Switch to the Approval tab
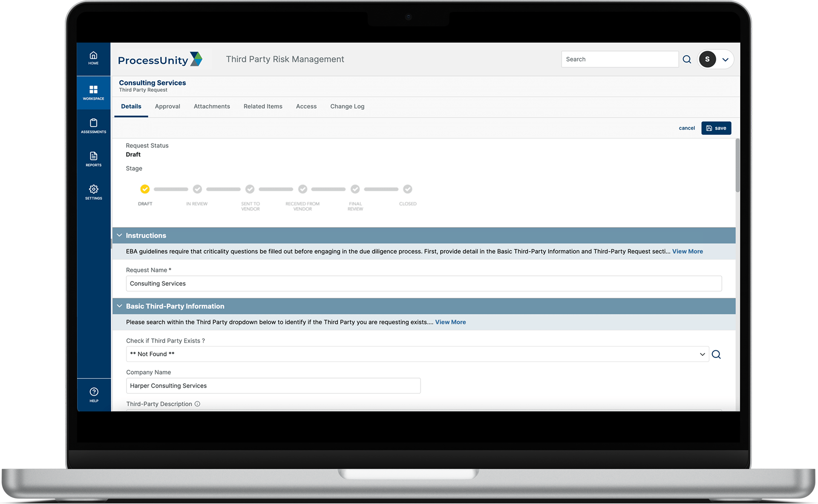This screenshot has width=818, height=504. click(x=167, y=106)
